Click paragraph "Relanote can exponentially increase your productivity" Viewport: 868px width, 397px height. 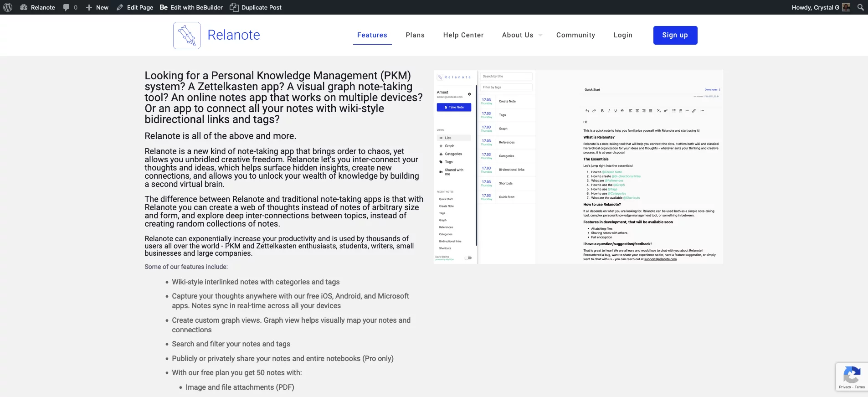point(279,246)
